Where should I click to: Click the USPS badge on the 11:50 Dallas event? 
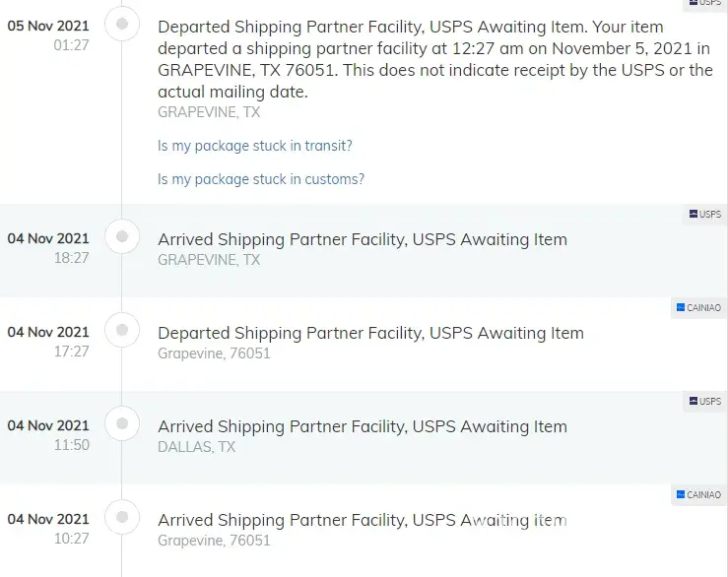tap(704, 401)
